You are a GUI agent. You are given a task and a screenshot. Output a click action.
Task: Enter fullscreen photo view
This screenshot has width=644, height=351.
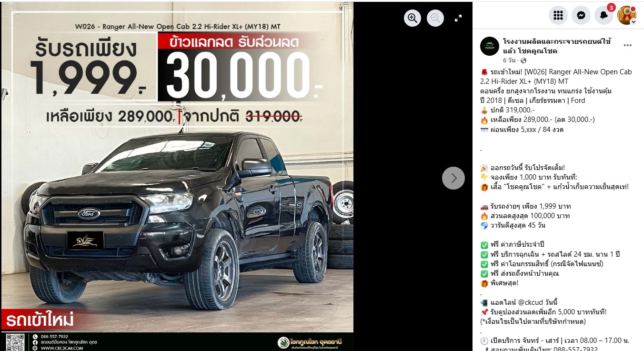coord(458,18)
